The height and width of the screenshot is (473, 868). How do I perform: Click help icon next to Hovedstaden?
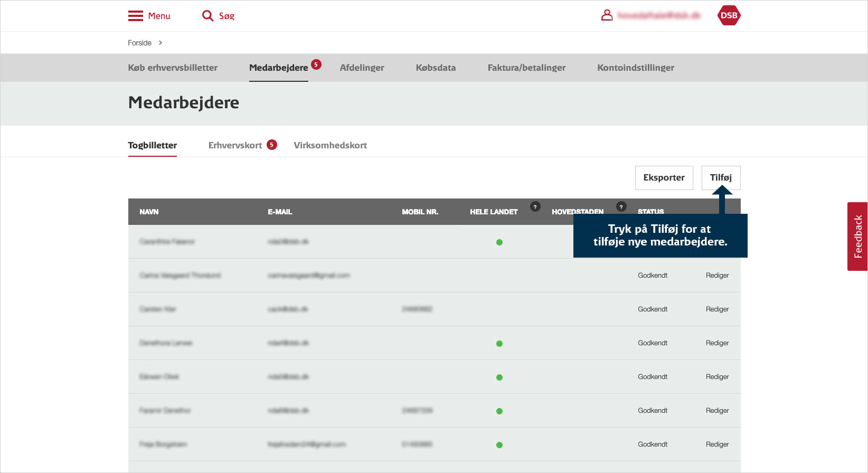coord(621,207)
